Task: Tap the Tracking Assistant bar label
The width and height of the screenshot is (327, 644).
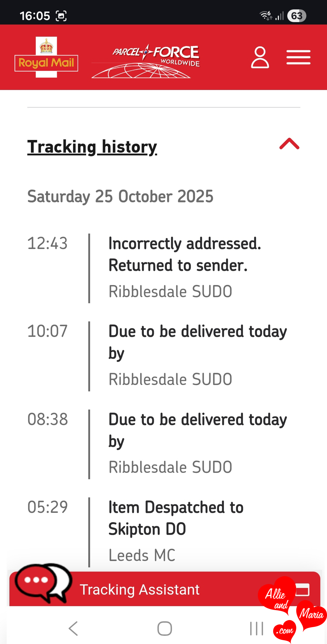Action: (140, 590)
